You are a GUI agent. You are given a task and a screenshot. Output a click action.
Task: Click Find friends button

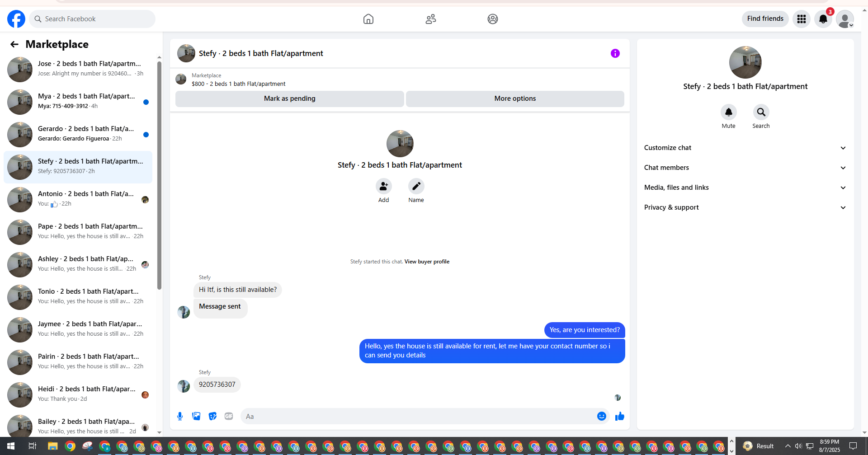coord(765,19)
